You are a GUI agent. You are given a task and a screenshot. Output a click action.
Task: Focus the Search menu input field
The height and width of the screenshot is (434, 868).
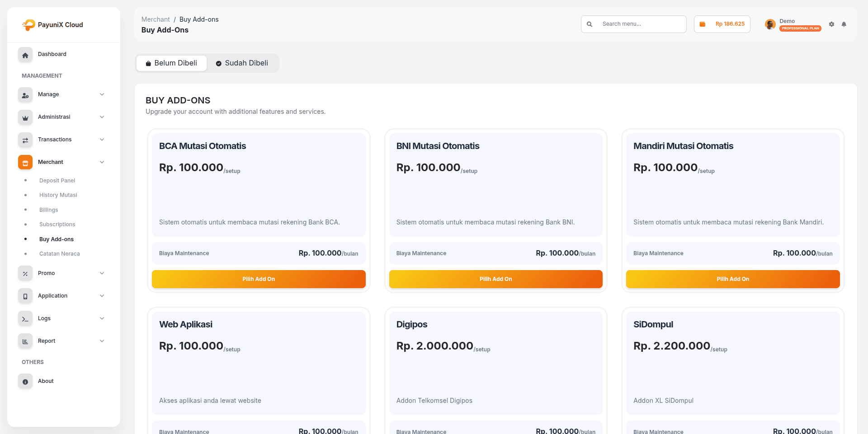(634, 24)
